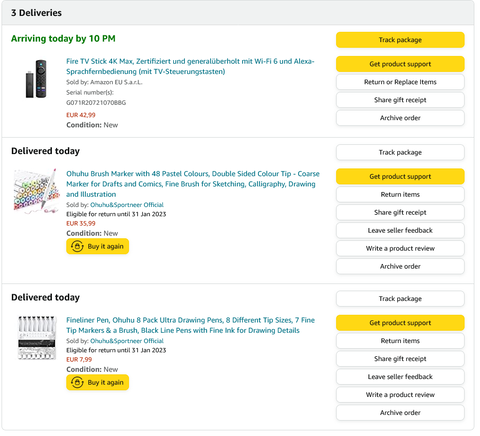Leave seller feedback for the Brush Marker order
480x436 pixels.
[x=400, y=230]
